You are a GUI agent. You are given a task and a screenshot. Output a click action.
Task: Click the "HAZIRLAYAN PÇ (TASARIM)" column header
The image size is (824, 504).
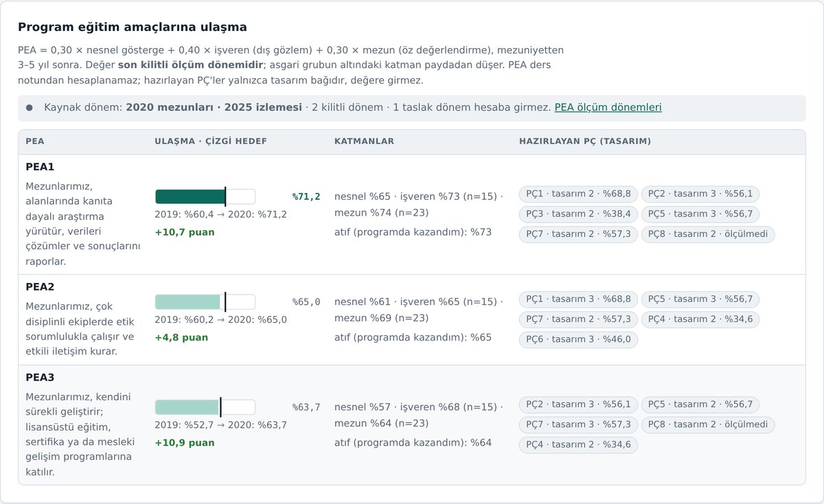click(x=585, y=141)
